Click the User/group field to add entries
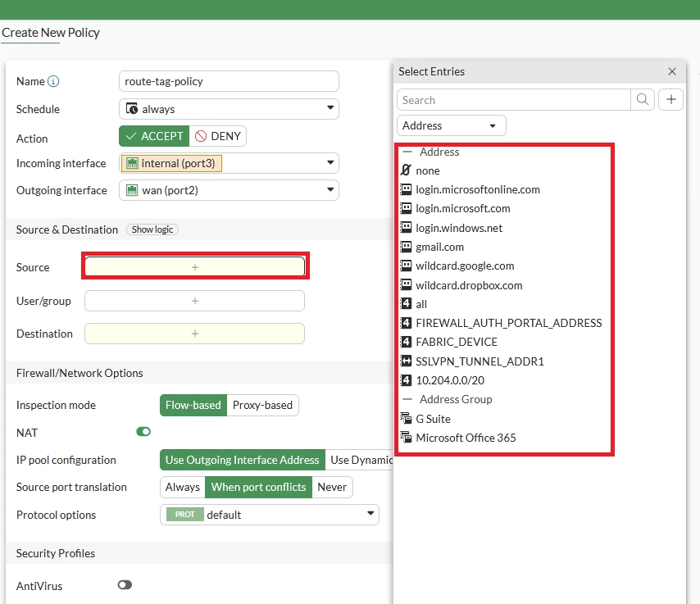Image resolution: width=700 pixels, height=604 pixels. click(x=194, y=301)
